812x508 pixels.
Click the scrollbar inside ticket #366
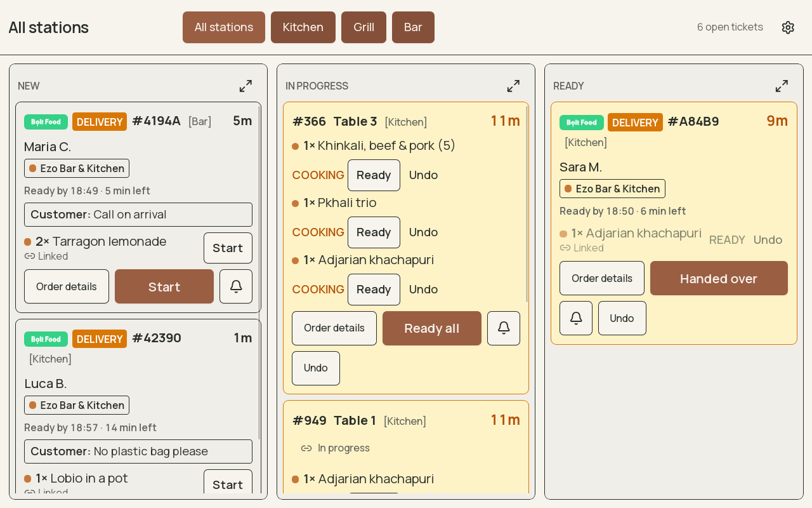point(527,204)
